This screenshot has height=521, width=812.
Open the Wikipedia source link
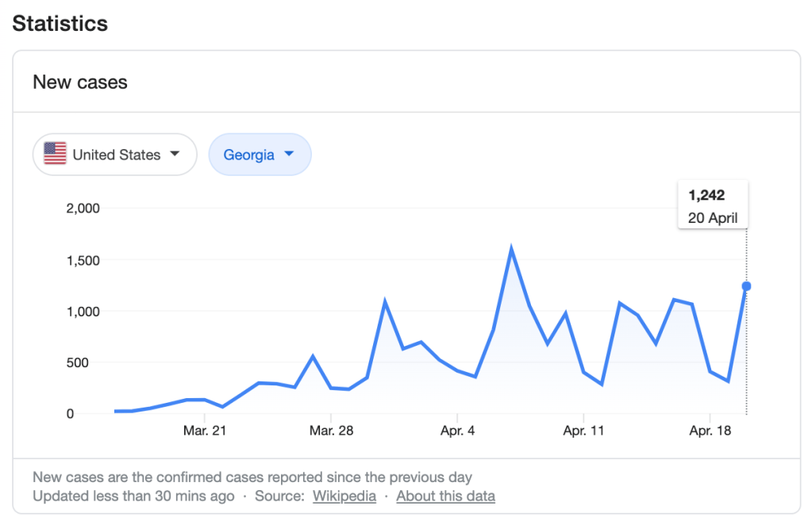click(344, 496)
